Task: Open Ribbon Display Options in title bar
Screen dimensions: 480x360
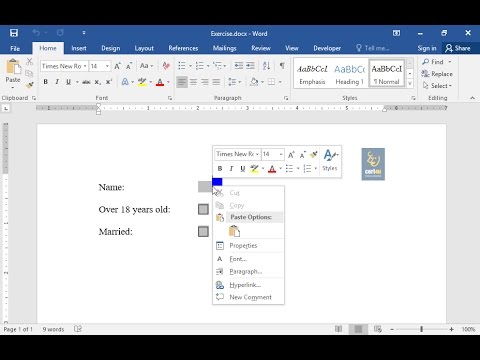Action: click(x=396, y=33)
